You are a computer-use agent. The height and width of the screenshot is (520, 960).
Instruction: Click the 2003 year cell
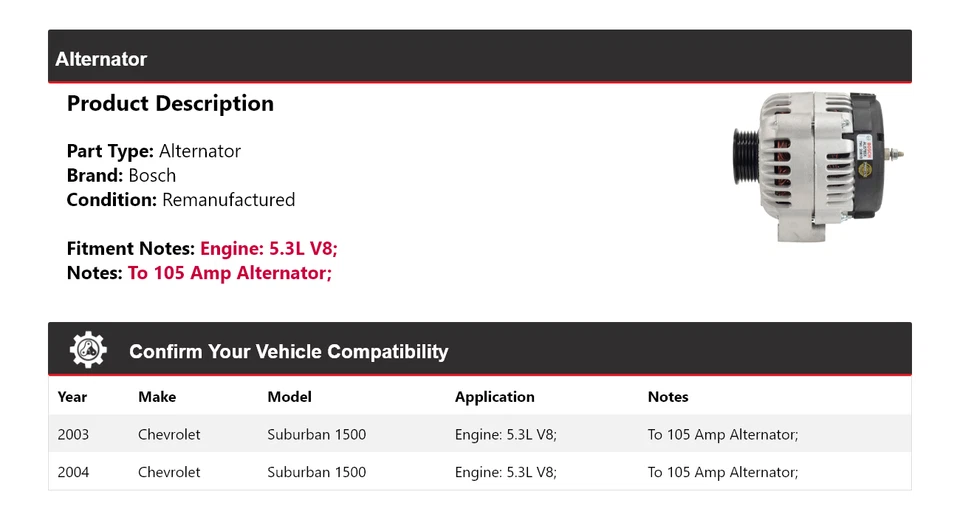coord(73,435)
